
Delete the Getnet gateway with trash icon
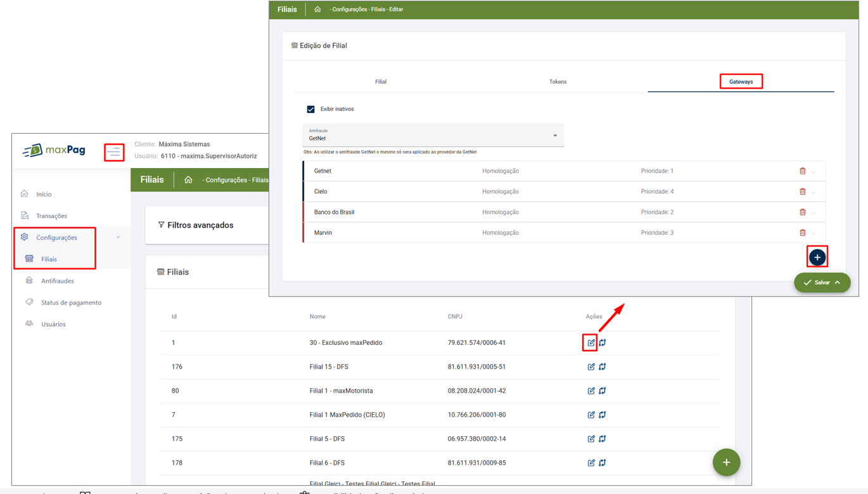pos(802,171)
